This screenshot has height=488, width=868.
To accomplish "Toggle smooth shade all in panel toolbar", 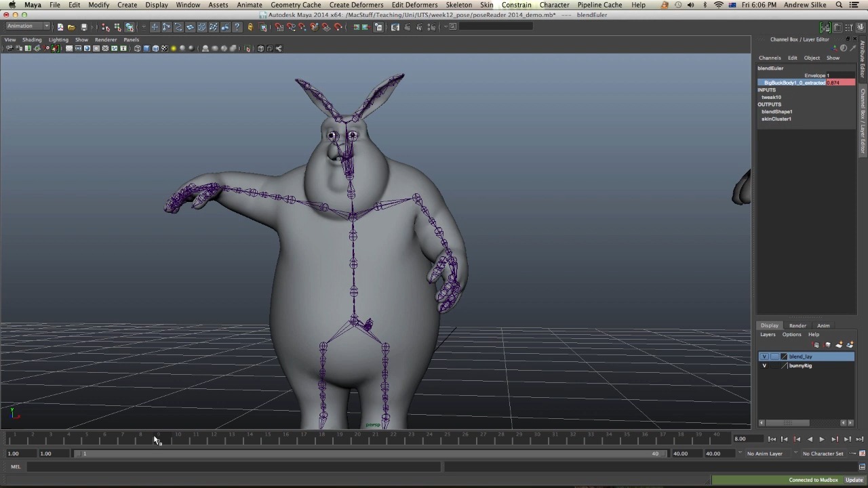I will (x=146, y=48).
